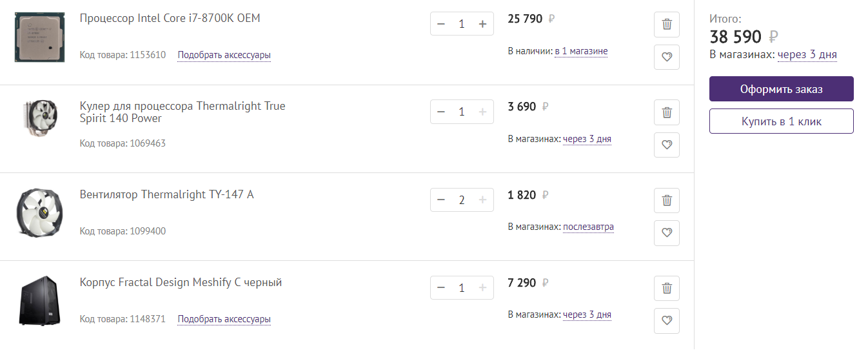Decrease quantity of Fractal Design Meshify case
Viewport: 868px width, 350px height.
coord(441,288)
